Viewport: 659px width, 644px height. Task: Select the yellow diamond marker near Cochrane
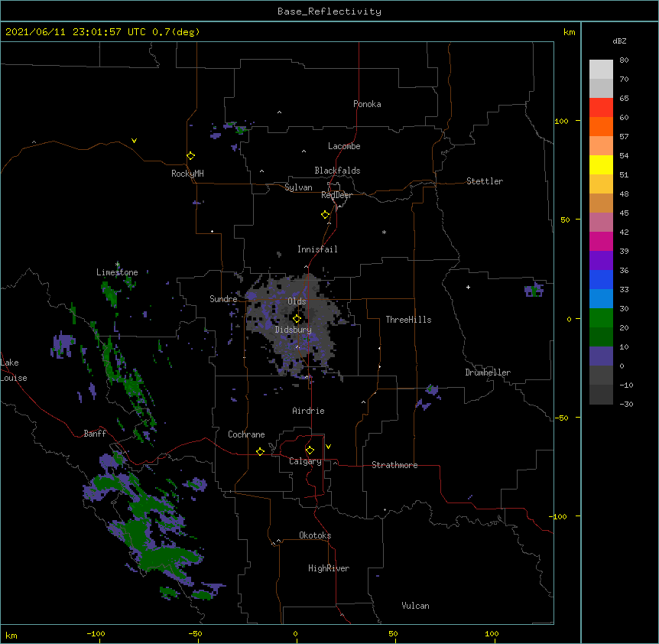[x=260, y=451]
